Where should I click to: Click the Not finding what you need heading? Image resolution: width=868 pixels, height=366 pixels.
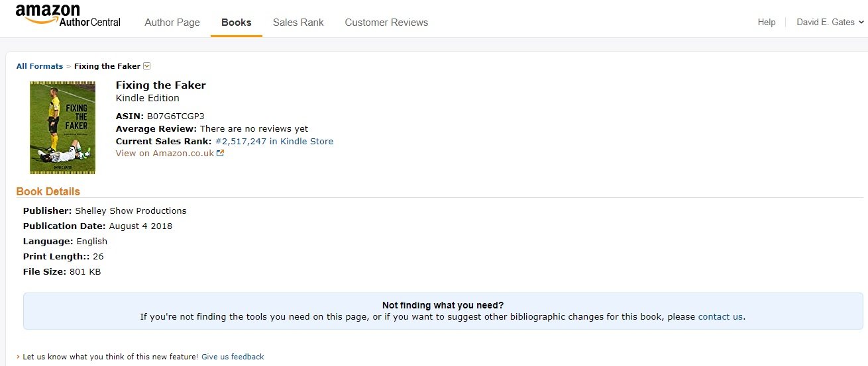tap(443, 305)
